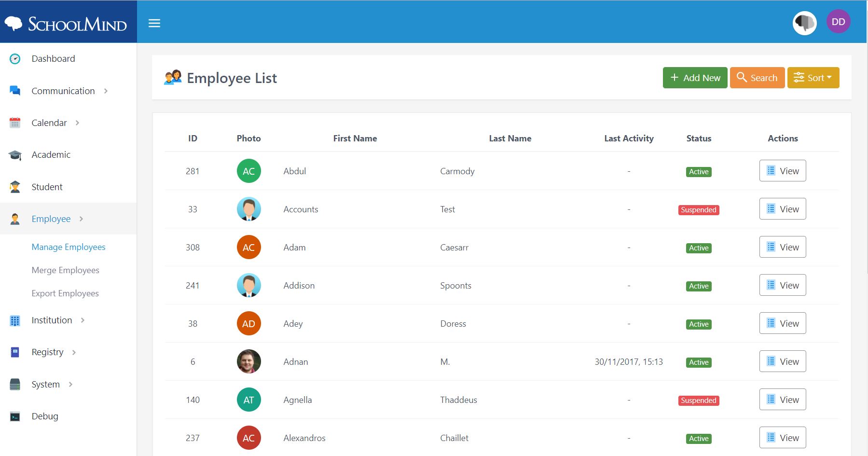Click the Academic graduation cap icon
Image resolution: width=868 pixels, height=456 pixels.
pos(15,155)
